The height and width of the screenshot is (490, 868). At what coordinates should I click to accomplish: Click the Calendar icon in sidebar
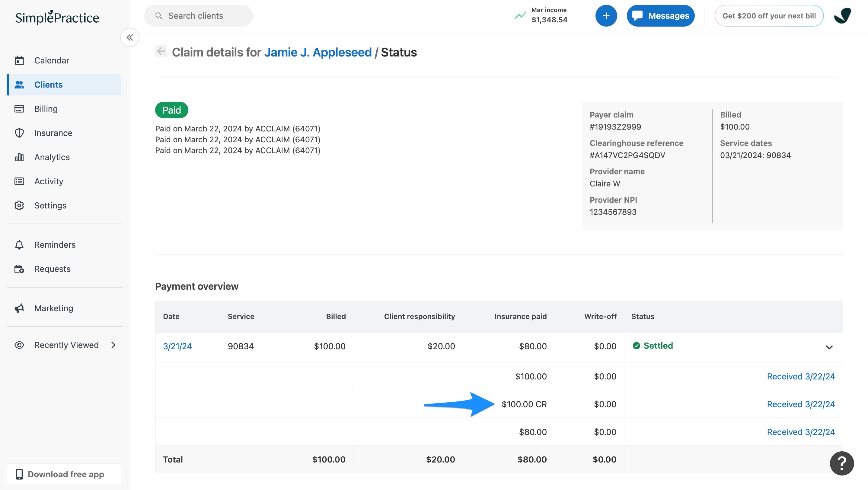(x=19, y=60)
